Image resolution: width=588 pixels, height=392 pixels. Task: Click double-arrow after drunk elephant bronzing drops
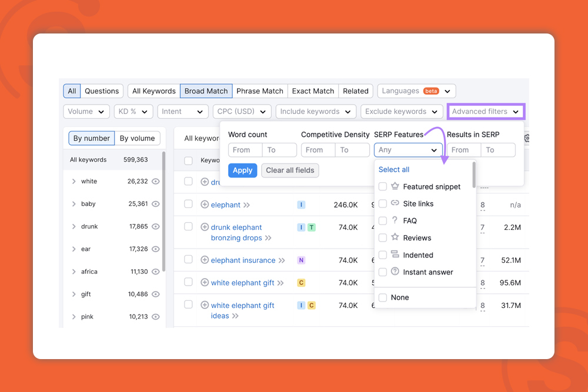(268, 238)
